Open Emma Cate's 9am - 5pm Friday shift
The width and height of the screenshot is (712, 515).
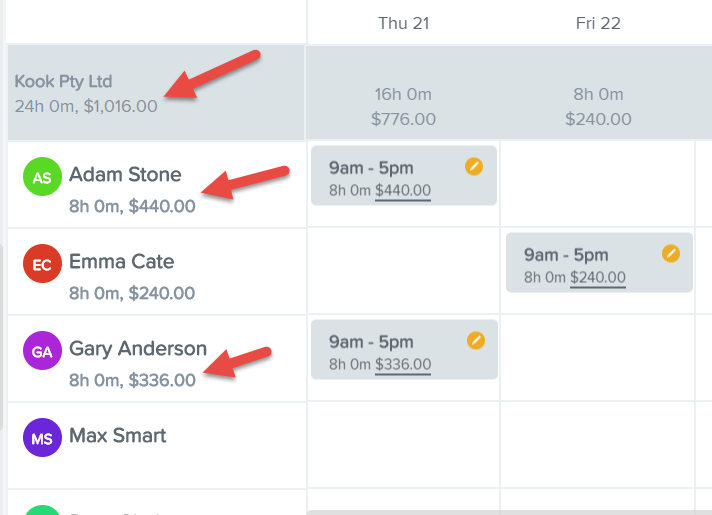[x=599, y=262]
